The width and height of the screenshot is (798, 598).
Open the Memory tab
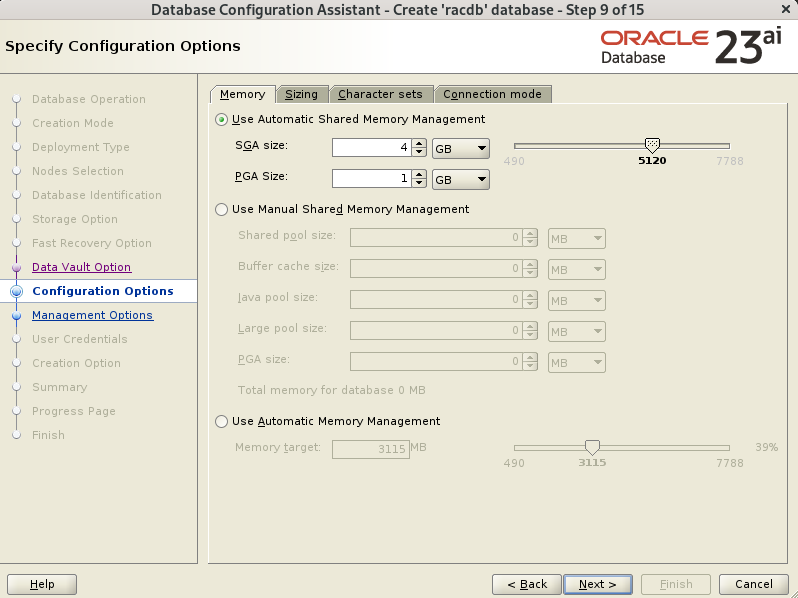(x=242, y=95)
